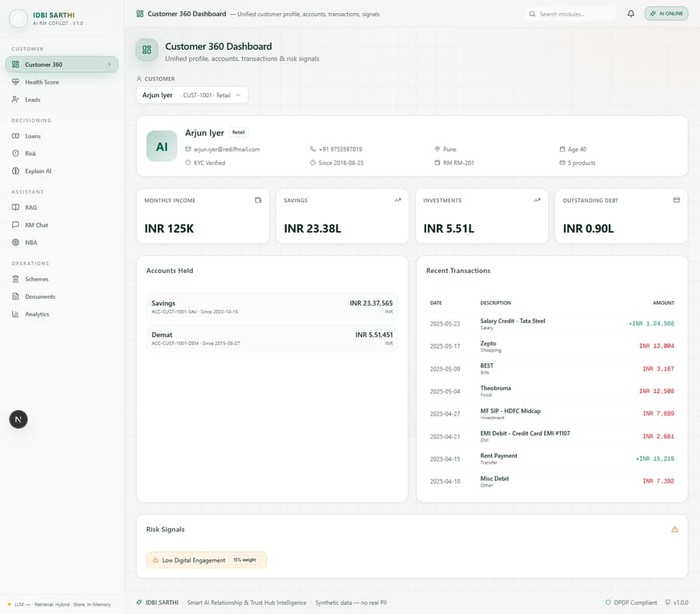Click the Theobroma food transaction
The image size is (700, 614).
click(x=551, y=391)
